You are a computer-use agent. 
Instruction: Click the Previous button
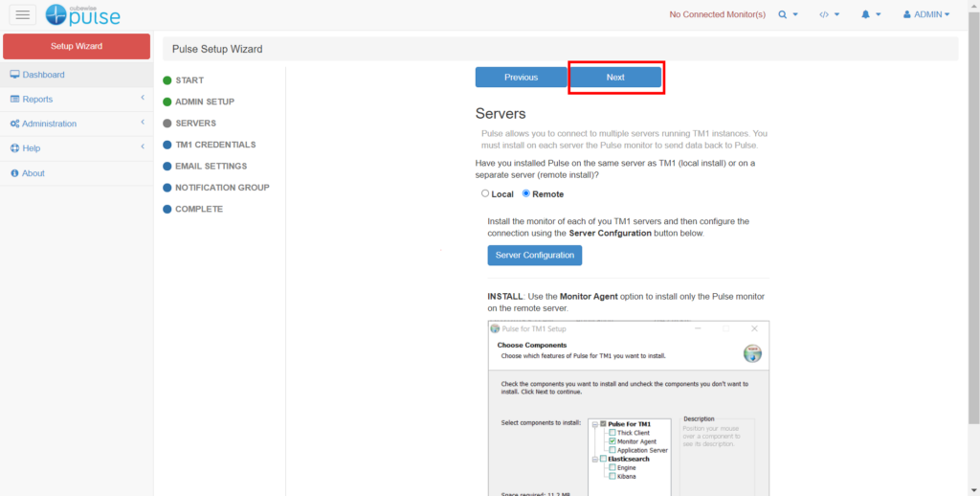click(x=521, y=78)
